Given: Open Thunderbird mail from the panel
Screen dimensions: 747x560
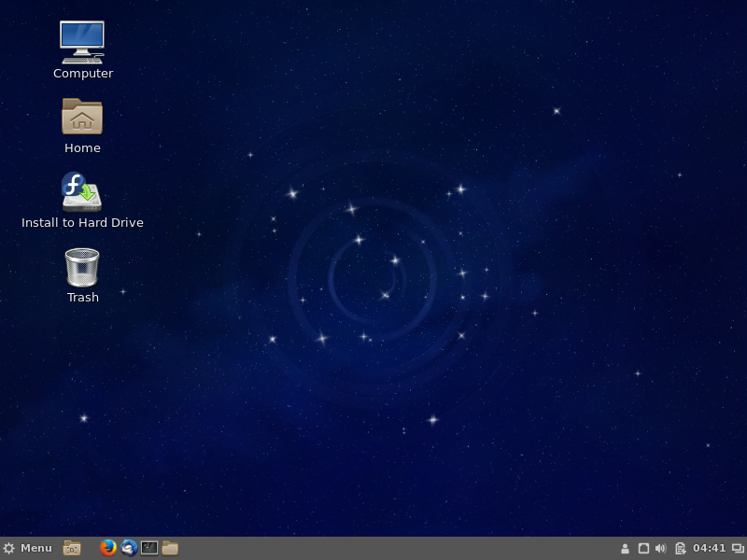Looking at the screenshot, I should coord(129,548).
